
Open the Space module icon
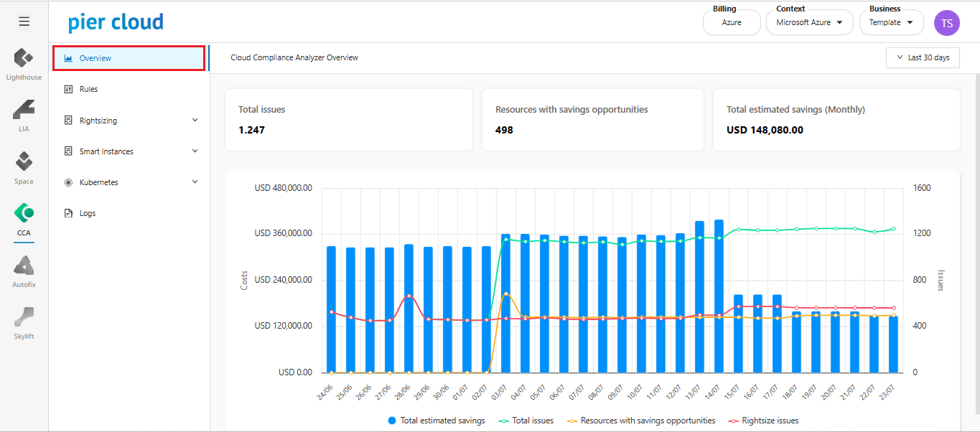tap(24, 162)
